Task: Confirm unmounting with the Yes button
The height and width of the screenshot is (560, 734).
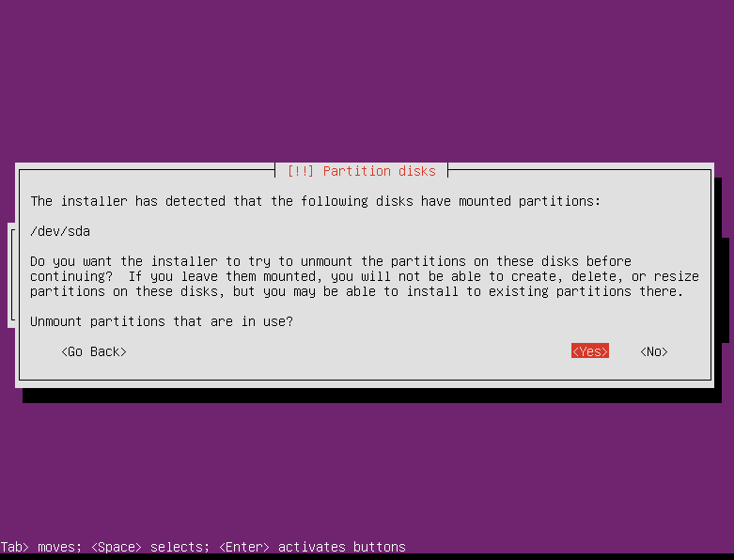Action: (590, 351)
